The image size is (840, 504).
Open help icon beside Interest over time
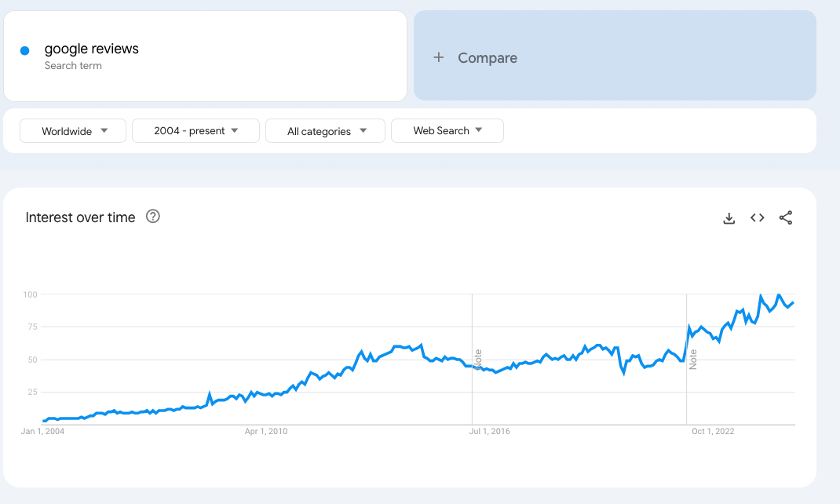click(153, 217)
